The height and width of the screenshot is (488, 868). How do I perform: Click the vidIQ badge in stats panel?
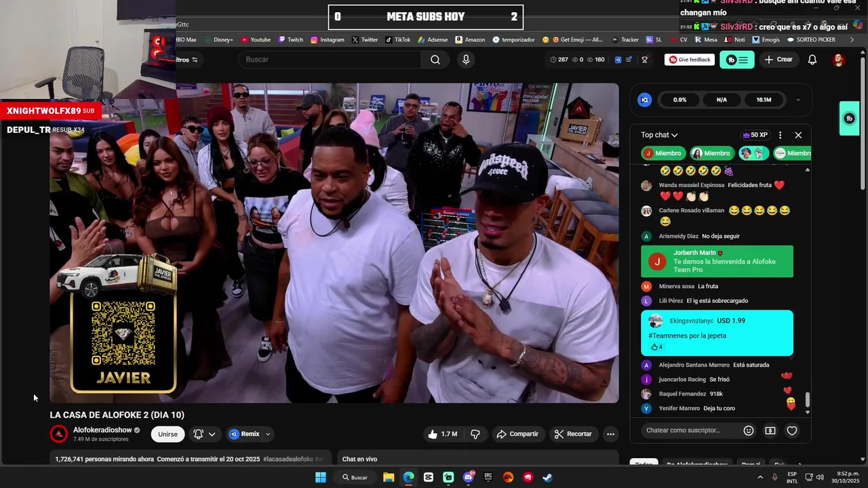click(645, 100)
